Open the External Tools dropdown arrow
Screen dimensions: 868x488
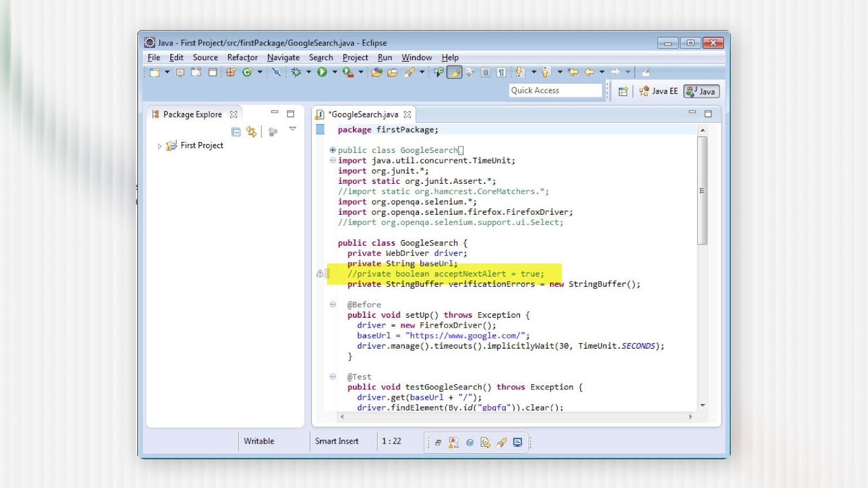pyautogui.click(x=361, y=72)
